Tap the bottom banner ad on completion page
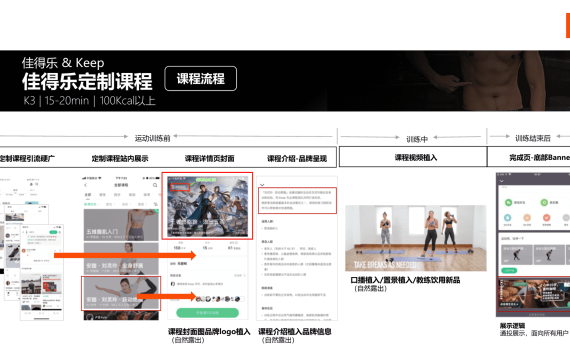 coord(534,295)
